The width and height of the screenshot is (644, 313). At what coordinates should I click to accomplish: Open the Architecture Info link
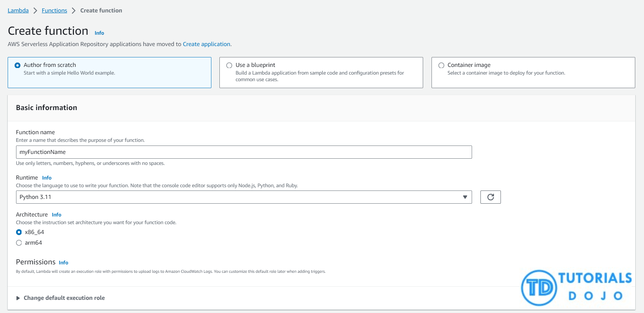point(57,215)
